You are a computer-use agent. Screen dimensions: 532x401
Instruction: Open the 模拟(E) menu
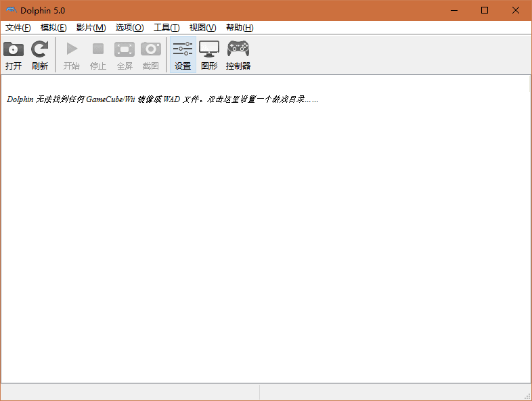(53, 28)
